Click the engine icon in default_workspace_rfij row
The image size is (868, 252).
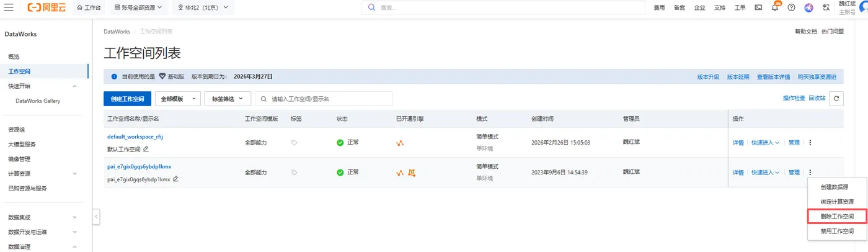(400, 143)
